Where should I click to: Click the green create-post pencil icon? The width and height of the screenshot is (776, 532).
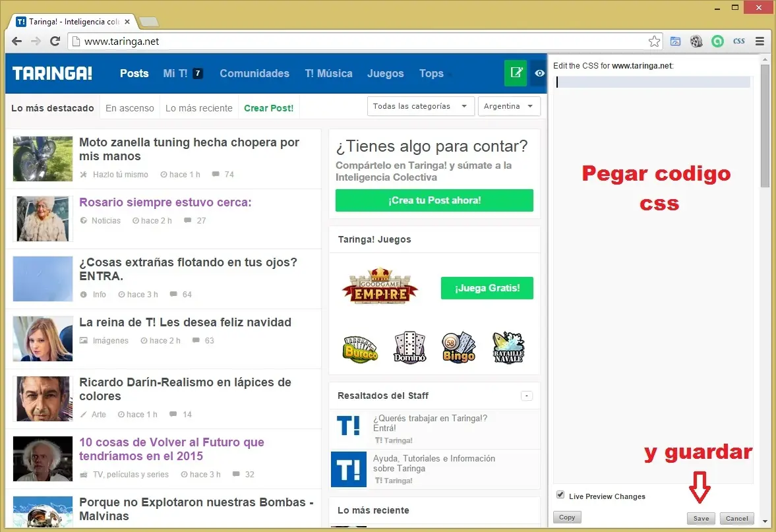(516, 73)
